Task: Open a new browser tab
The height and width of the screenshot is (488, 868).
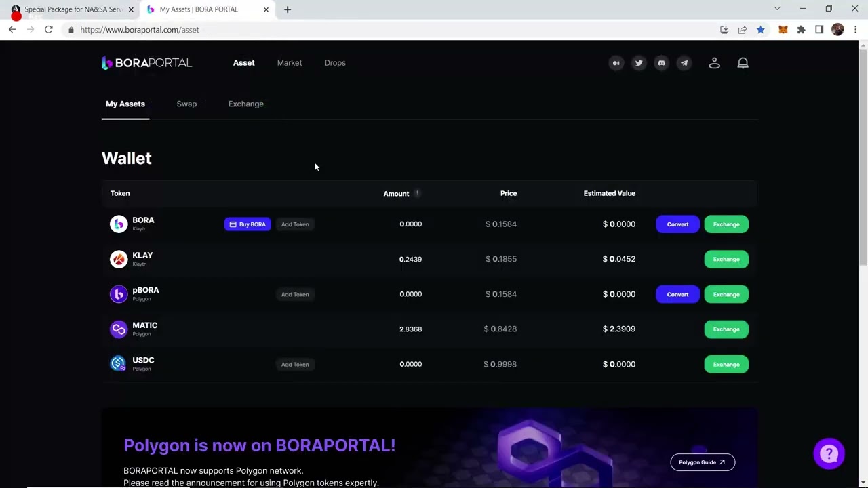Action: click(288, 9)
